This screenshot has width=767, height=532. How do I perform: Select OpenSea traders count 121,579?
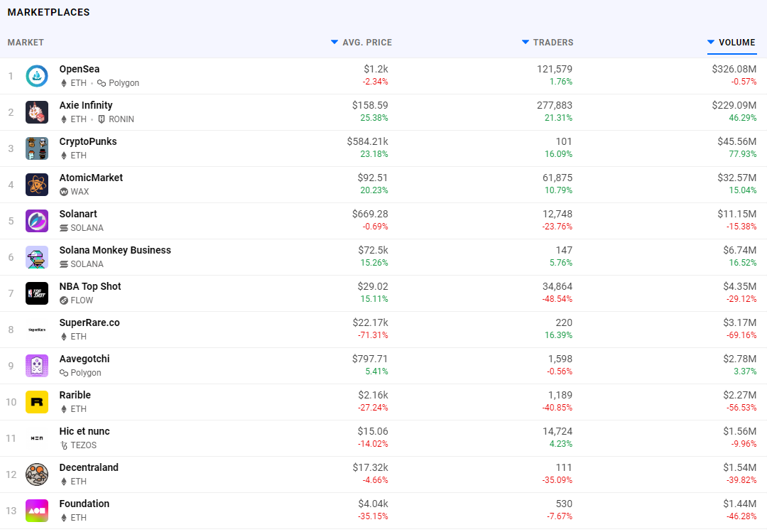coord(554,69)
